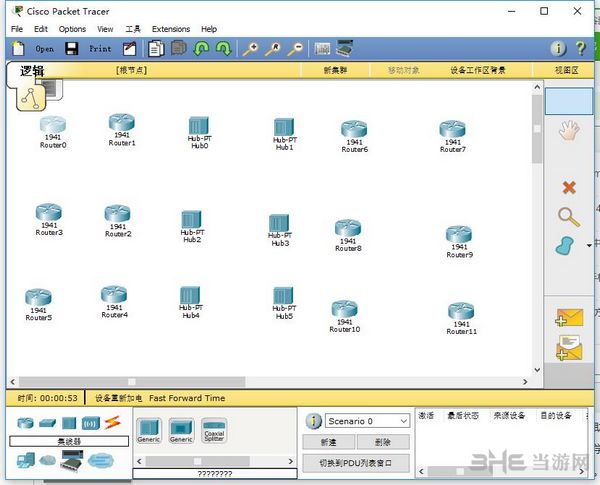
Task: Select the Multiuser Connection cloud icon
Action: pyautogui.click(x=101, y=461)
